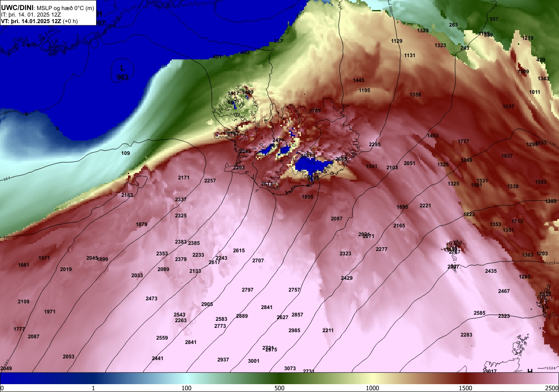Click the 1000 label on the color scale
The image size is (559, 392).
point(372,388)
